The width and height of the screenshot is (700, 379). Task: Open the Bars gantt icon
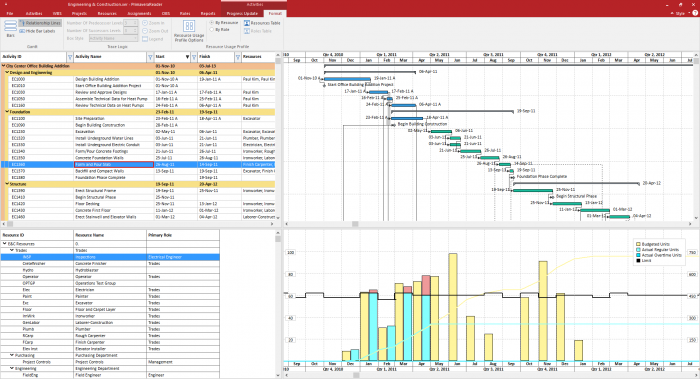(x=10, y=28)
